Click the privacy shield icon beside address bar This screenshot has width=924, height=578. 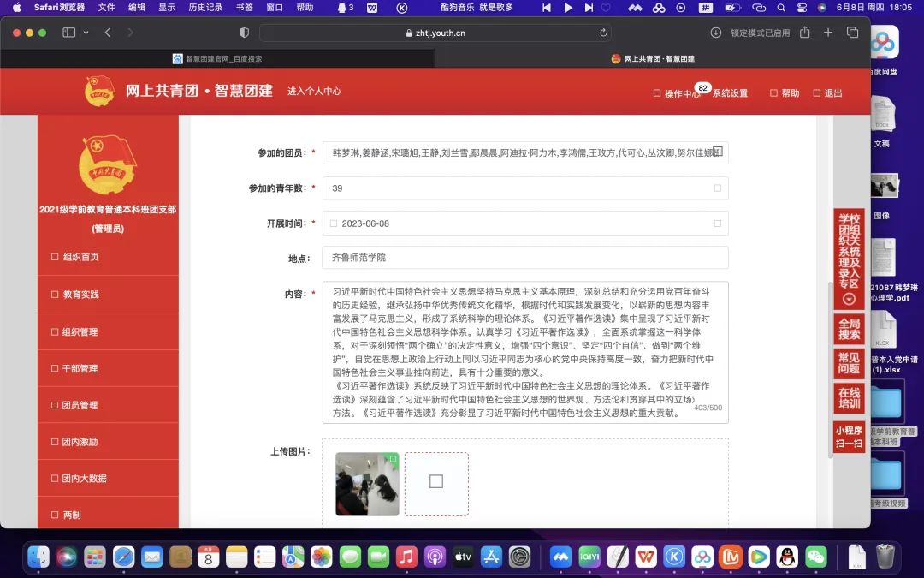point(244,33)
